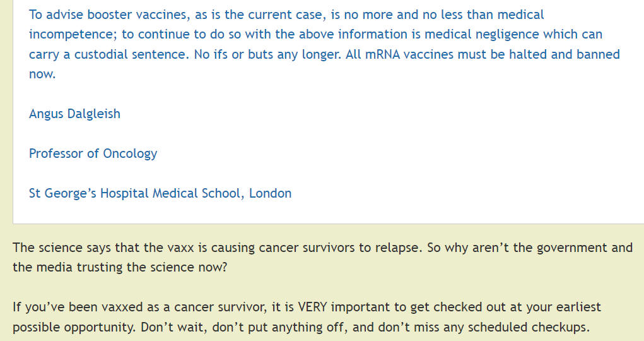Click 'the media trusting the science now?' line
Image resolution: width=644 pixels, height=341 pixels.
pyautogui.click(x=120, y=267)
